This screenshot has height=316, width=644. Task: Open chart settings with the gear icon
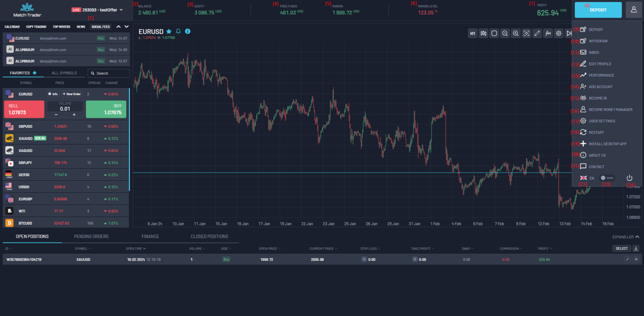(x=558, y=33)
